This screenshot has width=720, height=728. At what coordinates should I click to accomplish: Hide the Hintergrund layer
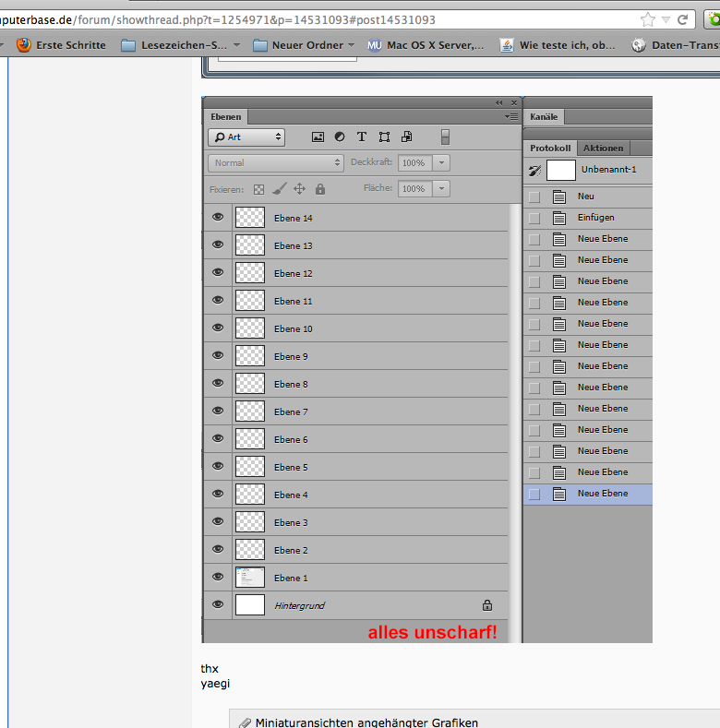point(218,604)
